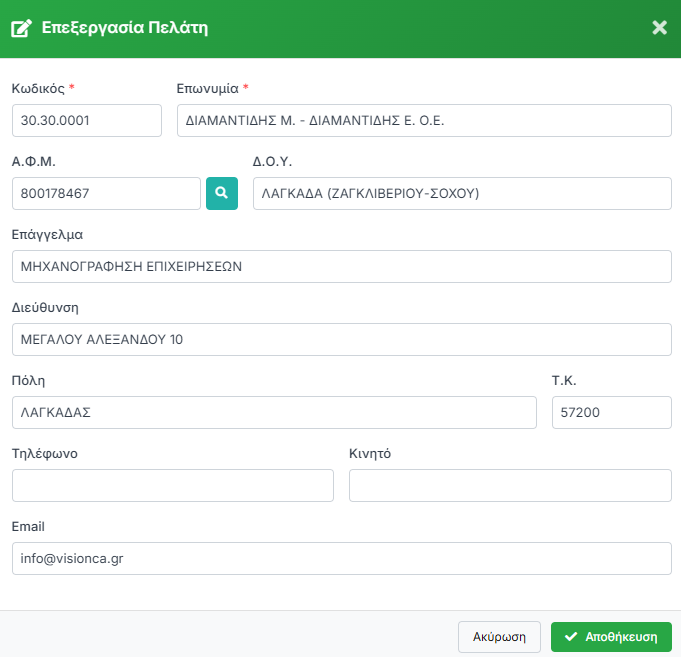Focus the empty Τηλέφωνο field
Screen dimensions: 681x657
pos(173,485)
